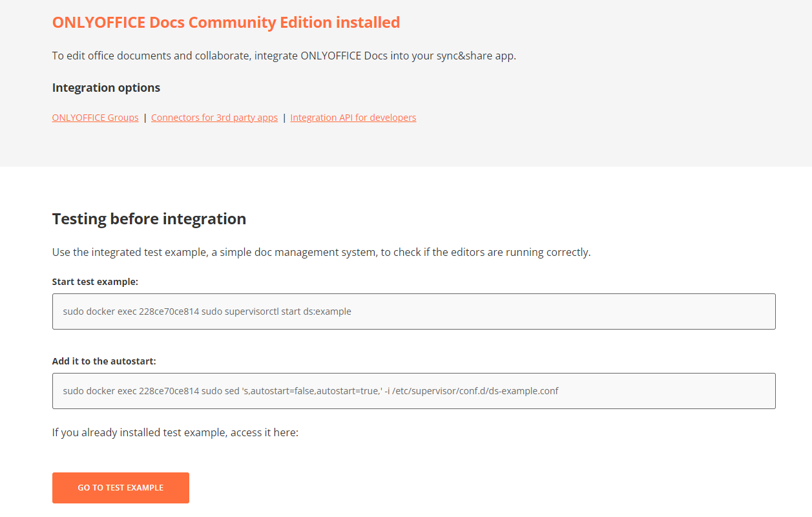
Task: Click the 'Start test example:' label
Action: [96, 282]
